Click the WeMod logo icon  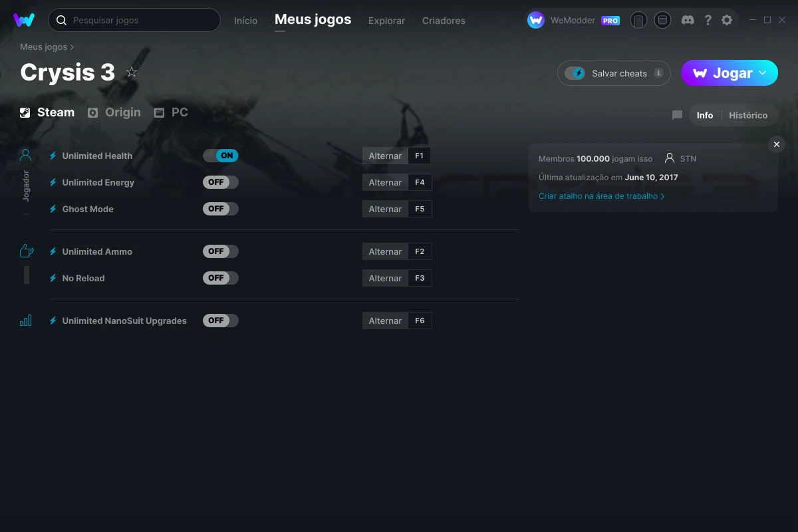[24, 20]
